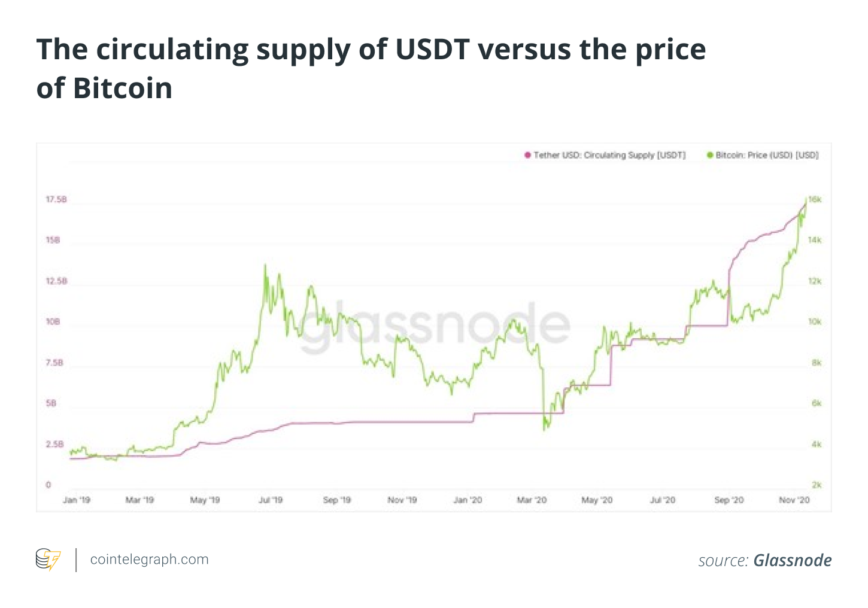Click the green Bitcoin legend dot
Viewport: 868px width, 608px height.
[710, 156]
